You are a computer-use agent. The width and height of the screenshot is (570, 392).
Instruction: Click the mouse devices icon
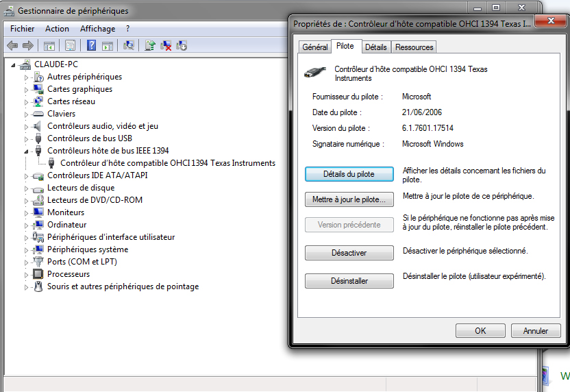pyautogui.click(x=38, y=286)
